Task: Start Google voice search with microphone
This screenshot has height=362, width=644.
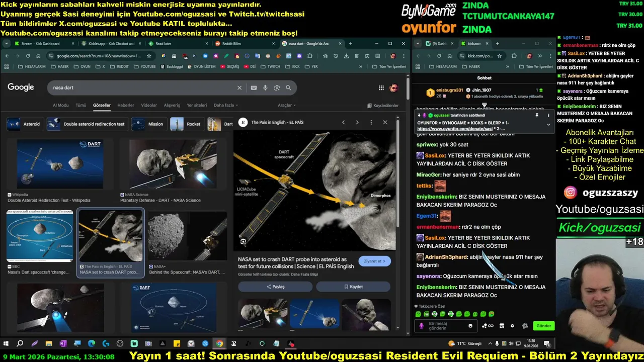Action: tap(265, 87)
